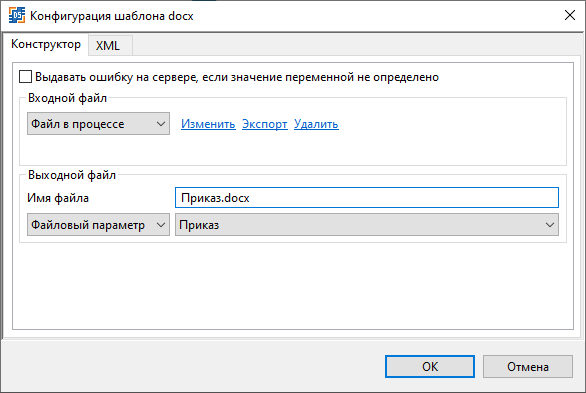The height and width of the screenshot is (393, 586).
Task: Open the 'Файл в процессе' input file dropdown
Action: click(98, 124)
